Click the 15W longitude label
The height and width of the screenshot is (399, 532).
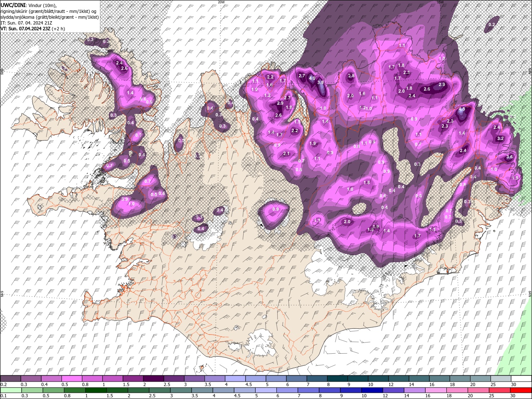pyautogui.click(x=440, y=2)
